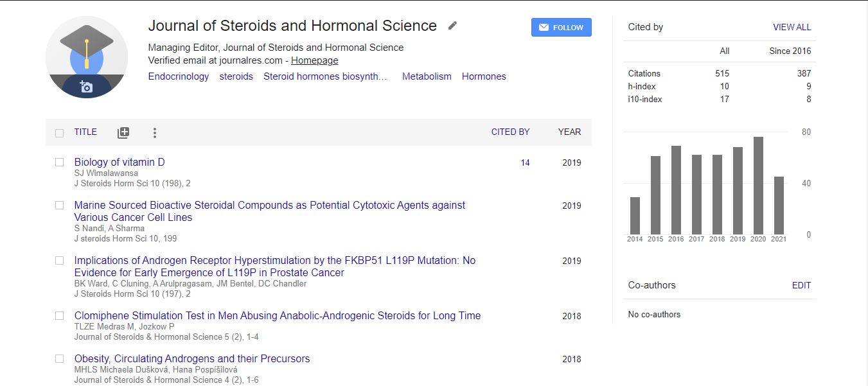The height and width of the screenshot is (386, 868).
Task: Click the pencil edit icon beside journal name
Action: (x=452, y=26)
